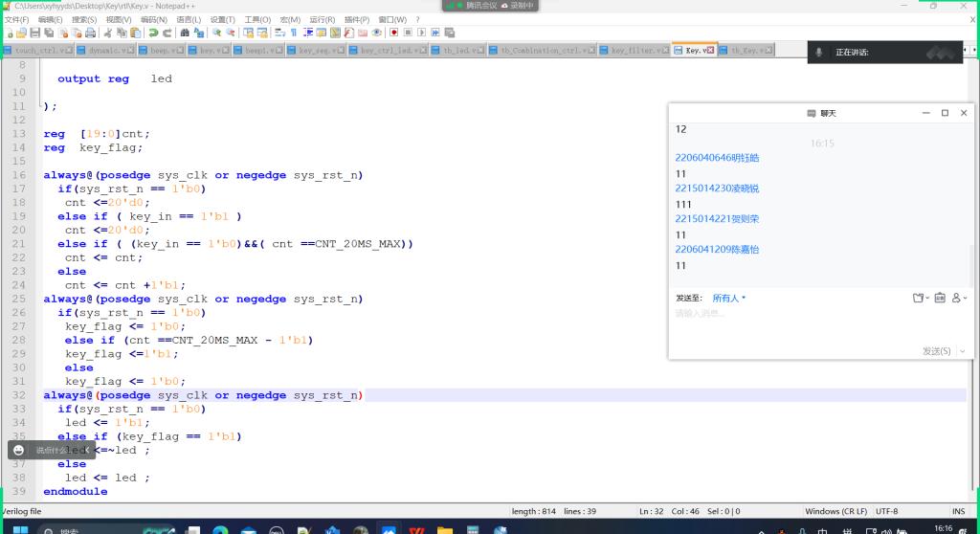Click the Cut scissors toolbar icon

click(108, 33)
